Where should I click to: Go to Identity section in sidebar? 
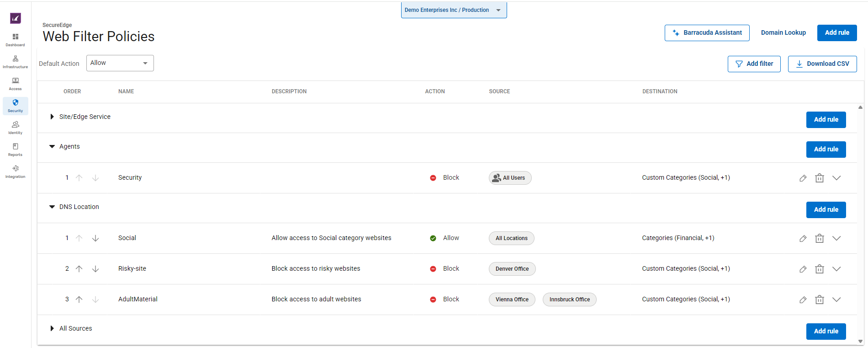click(x=16, y=128)
